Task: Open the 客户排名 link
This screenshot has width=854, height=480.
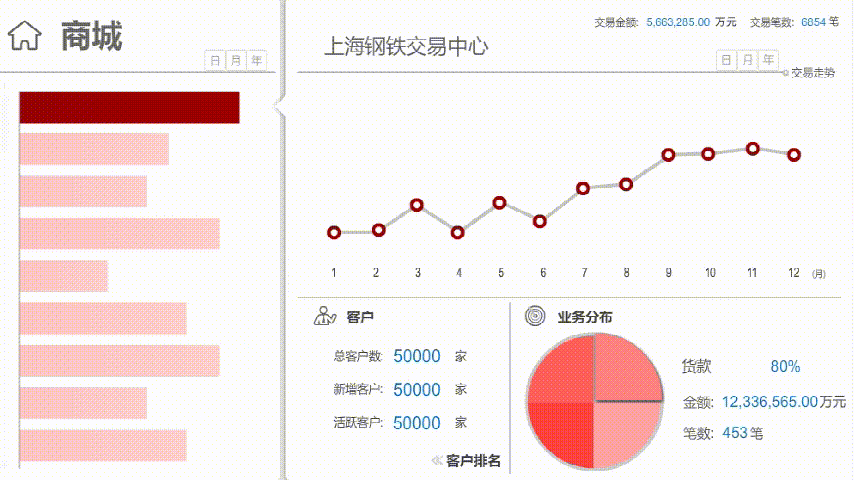Action: click(473, 461)
